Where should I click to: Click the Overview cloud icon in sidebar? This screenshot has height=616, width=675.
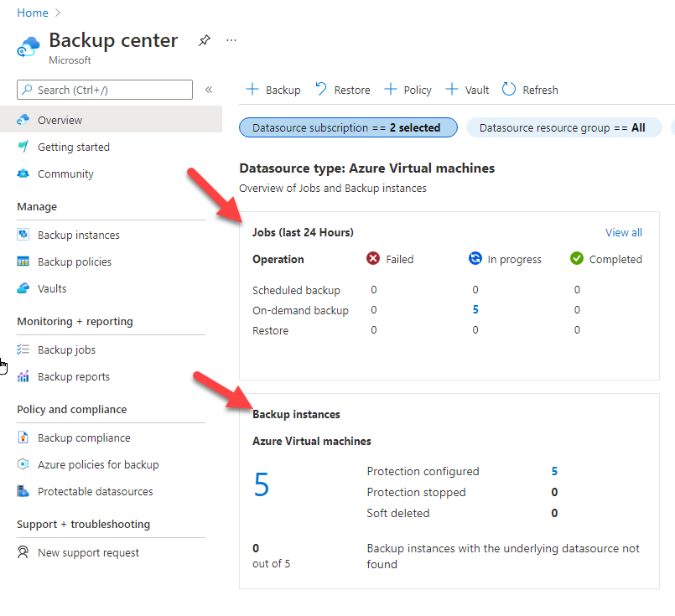click(x=23, y=120)
